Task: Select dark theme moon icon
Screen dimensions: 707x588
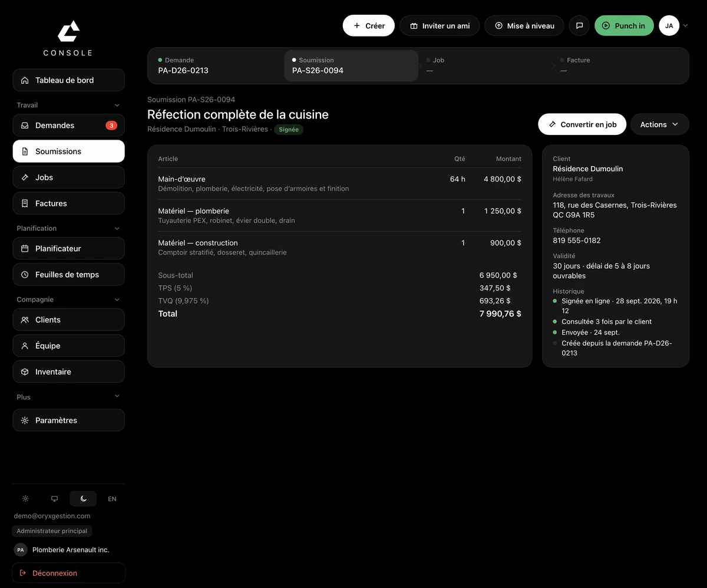Action: (x=83, y=499)
